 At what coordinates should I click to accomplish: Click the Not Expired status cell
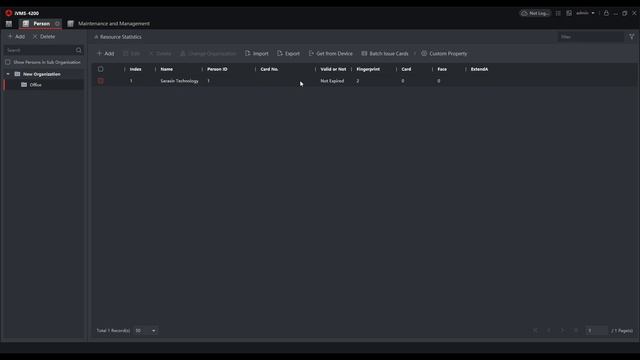tap(332, 81)
